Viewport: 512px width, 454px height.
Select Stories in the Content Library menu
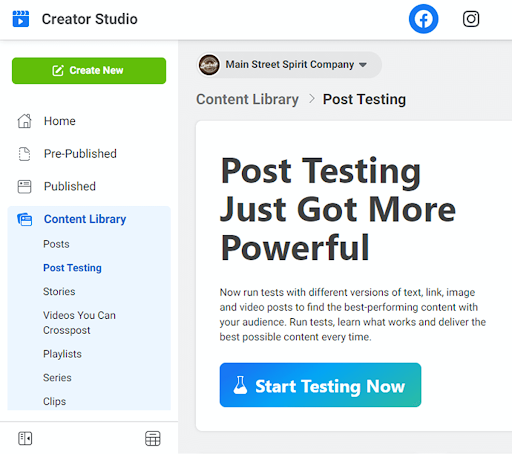[59, 291]
